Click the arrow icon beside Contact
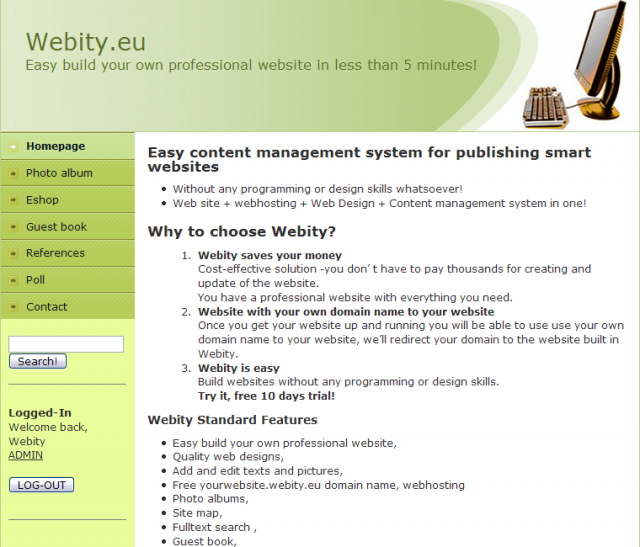The height and width of the screenshot is (547, 640). 13,307
